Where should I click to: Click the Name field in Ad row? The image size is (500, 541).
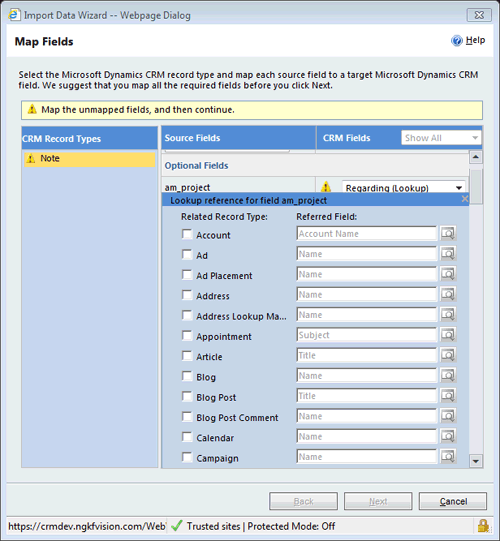pyautogui.click(x=366, y=254)
